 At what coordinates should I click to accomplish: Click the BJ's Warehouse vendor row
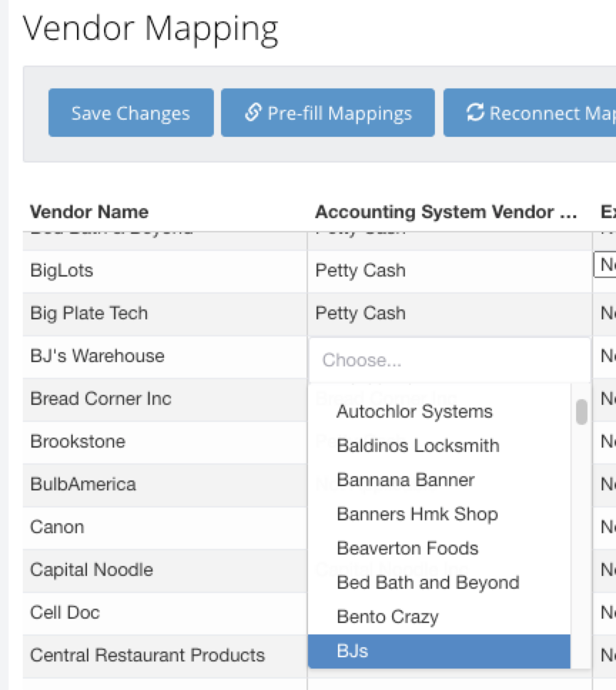97,356
